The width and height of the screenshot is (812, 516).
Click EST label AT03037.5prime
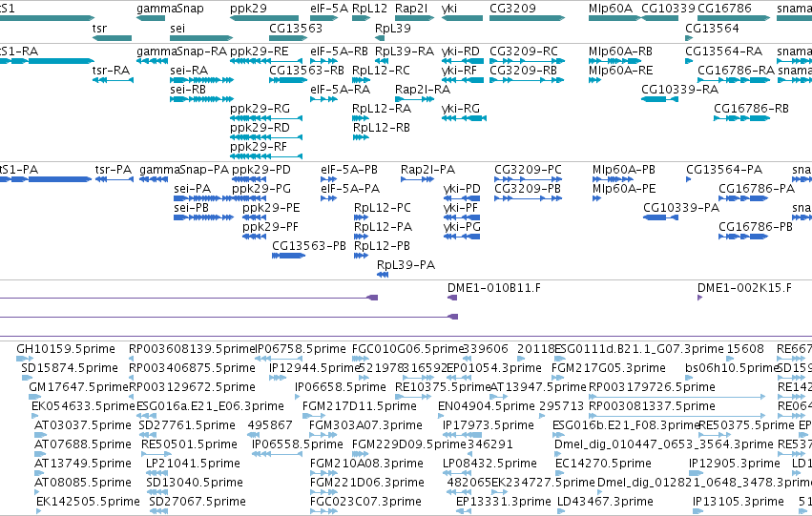tap(83, 425)
